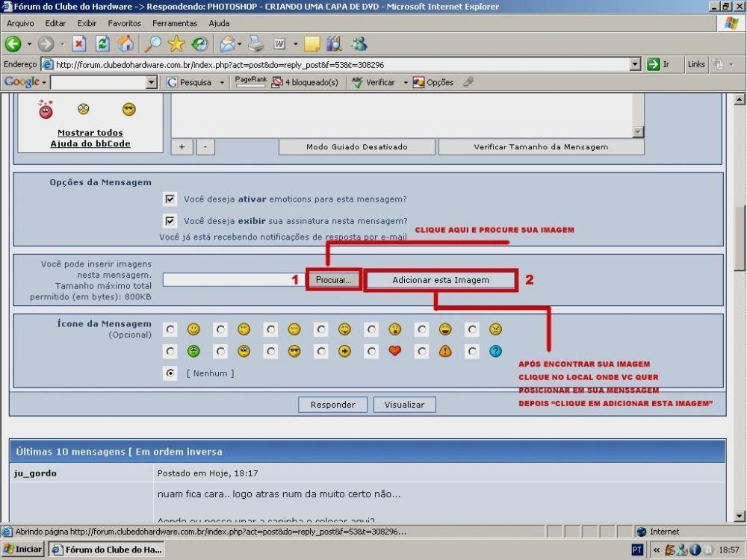
Task: Uncheck the ativar emoticons checkbox
Action: 170,199
